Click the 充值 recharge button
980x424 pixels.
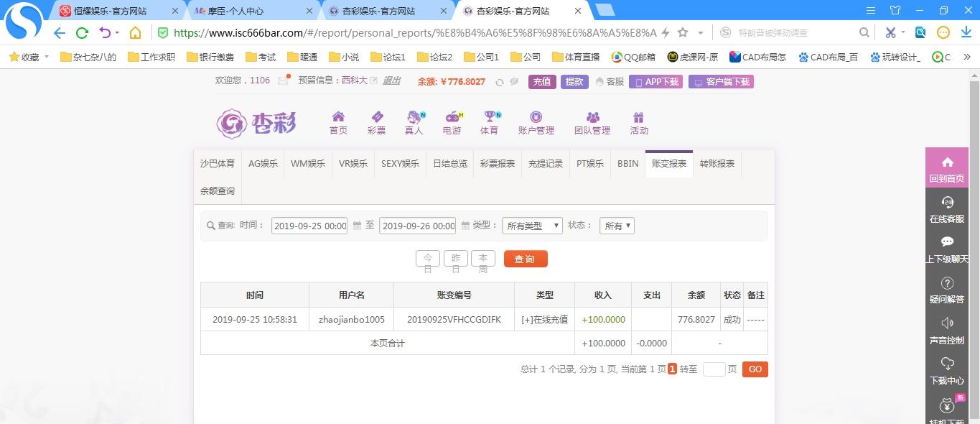[542, 82]
